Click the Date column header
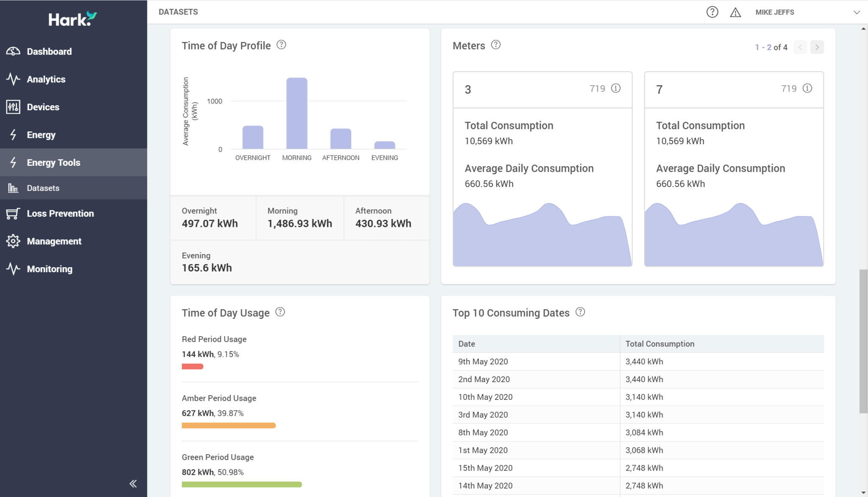 coord(536,344)
